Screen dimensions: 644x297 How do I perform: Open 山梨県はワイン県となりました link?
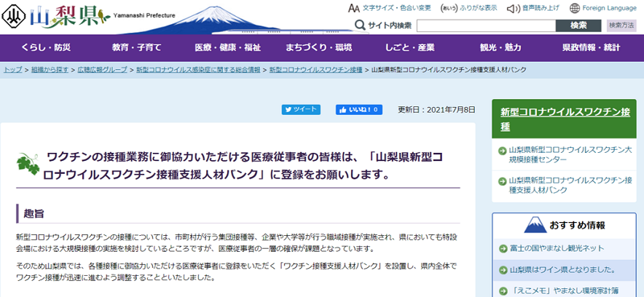tap(562, 270)
